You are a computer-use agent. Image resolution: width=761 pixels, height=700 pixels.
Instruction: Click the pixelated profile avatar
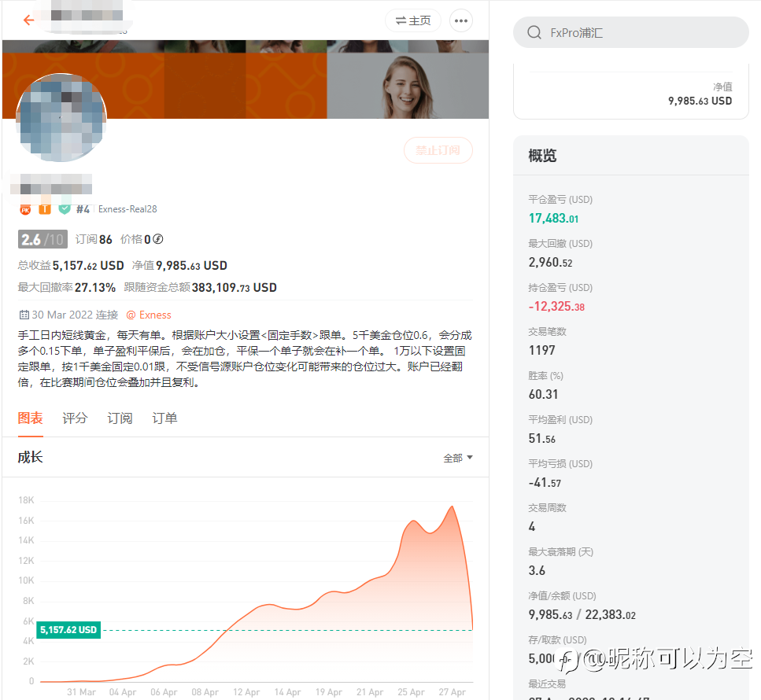point(61,118)
